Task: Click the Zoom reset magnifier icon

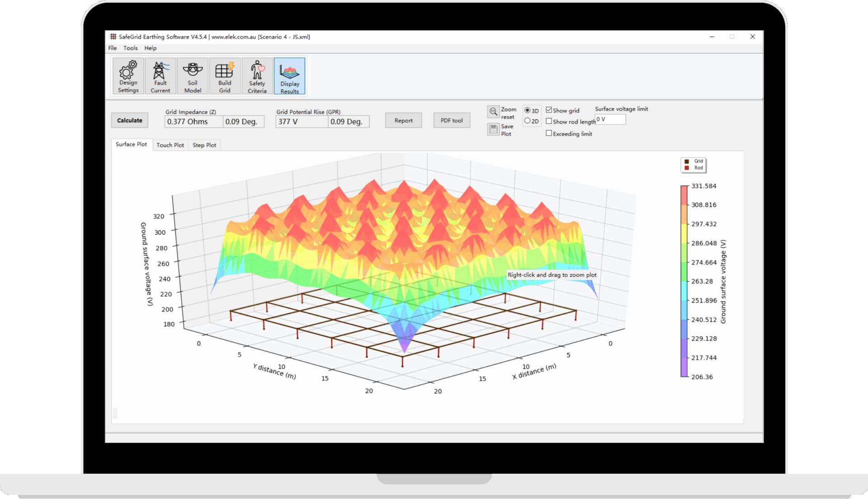Action: (x=493, y=111)
